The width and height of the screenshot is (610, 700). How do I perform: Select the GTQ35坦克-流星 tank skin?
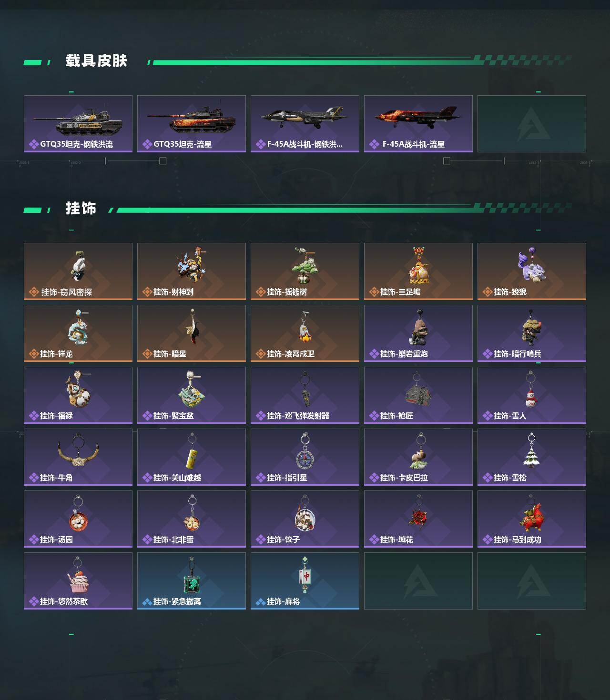click(192, 124)
